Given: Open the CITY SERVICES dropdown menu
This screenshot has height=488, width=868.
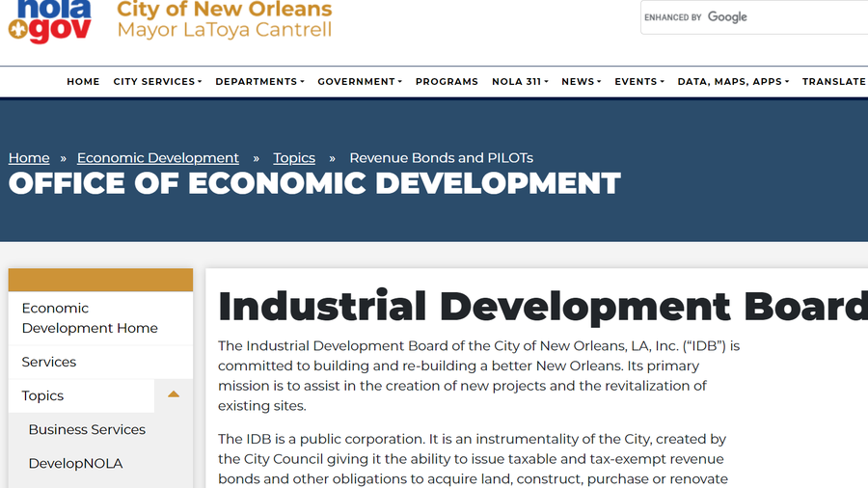Looking at the screenshot, I should point(157,81).
